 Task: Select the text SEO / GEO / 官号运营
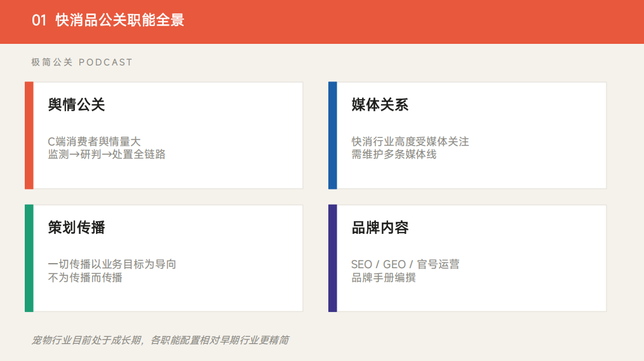click(405, 264)
